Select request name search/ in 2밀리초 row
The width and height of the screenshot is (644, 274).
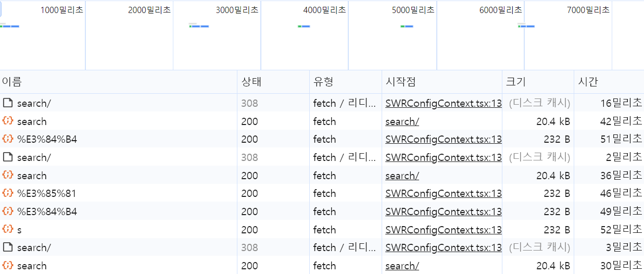click(x=34, y=157)
